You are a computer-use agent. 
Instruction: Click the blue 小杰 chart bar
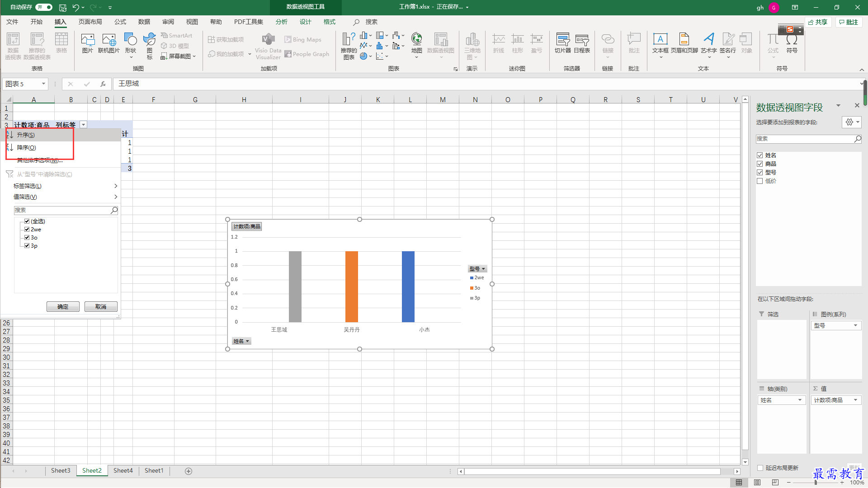408,286
